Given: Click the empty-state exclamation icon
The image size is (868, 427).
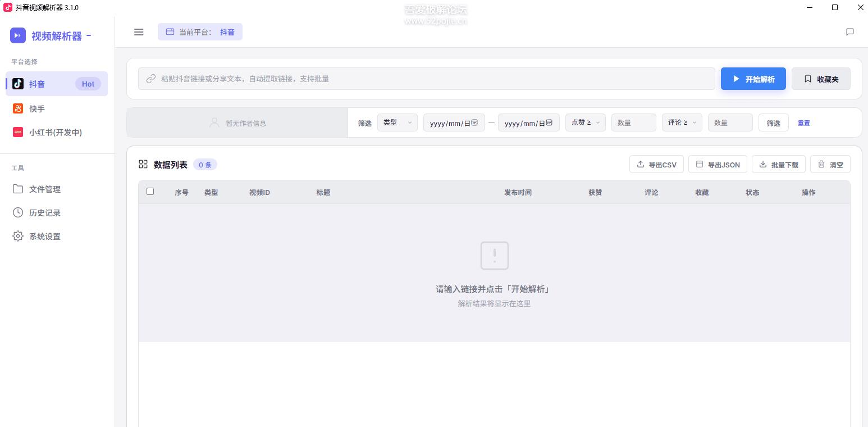Looking at the screenshot, I should pos(495,256).
